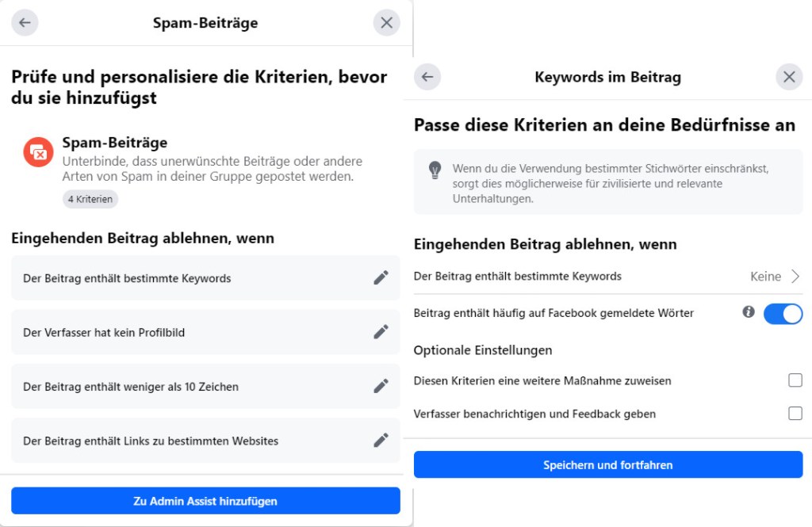Toggle häufig auf Facebook gemeldete Wörter switch
The height and width of the screenshot is (527, 812).
tap(783, 314)
